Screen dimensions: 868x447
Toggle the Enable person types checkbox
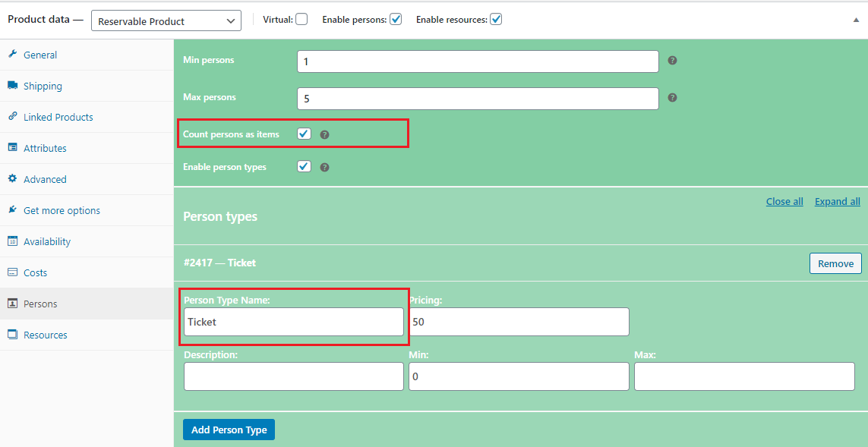pyautogui.click(x=304, y=166)
